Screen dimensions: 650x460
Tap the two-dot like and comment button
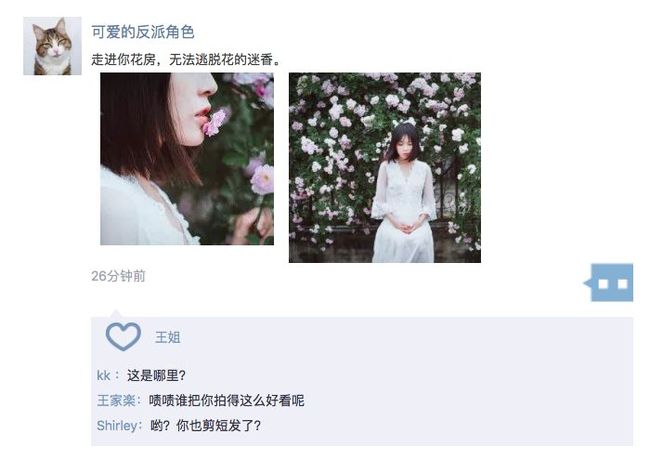click(609, 283)
